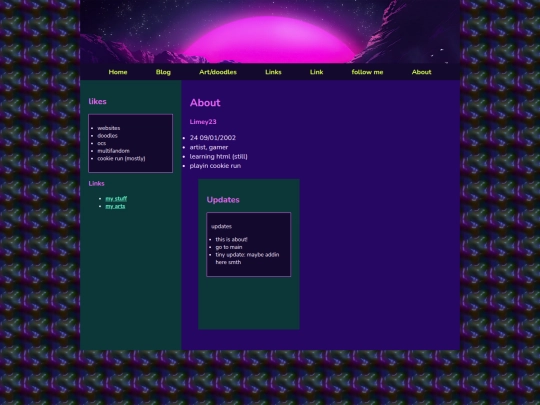Select the Limey23 username text

click(203, 122)
